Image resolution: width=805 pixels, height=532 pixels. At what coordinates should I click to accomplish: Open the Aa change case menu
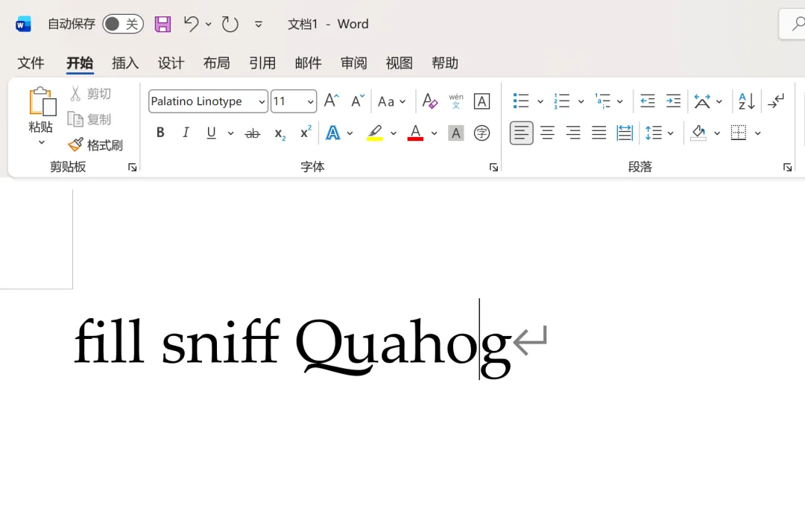tap(392, 101)
